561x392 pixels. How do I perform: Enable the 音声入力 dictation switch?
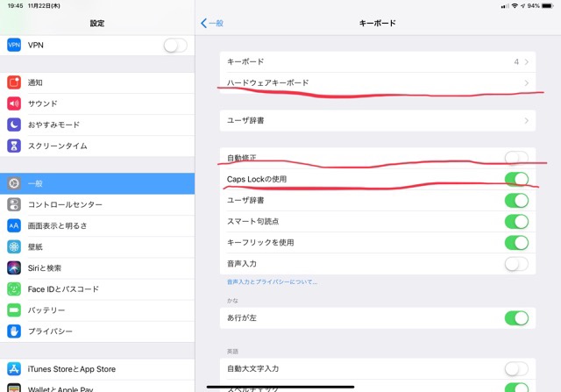coord(516,264)
